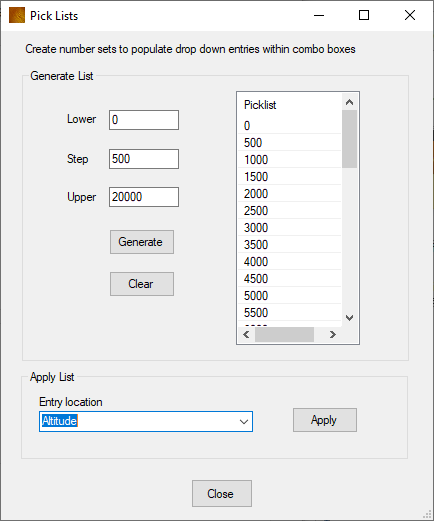Select 5000 in the picklist

click(290, 296)
